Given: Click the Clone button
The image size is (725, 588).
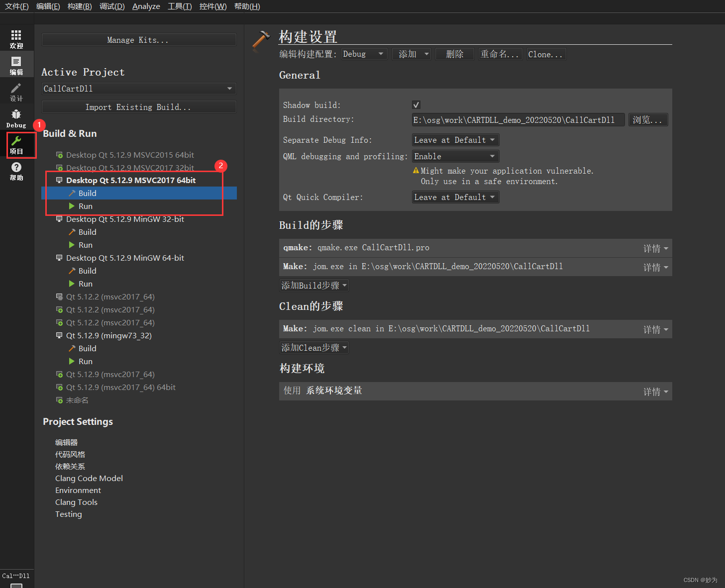Looking at the screenshot, I should pyautogui.click(x=545, y=54).
